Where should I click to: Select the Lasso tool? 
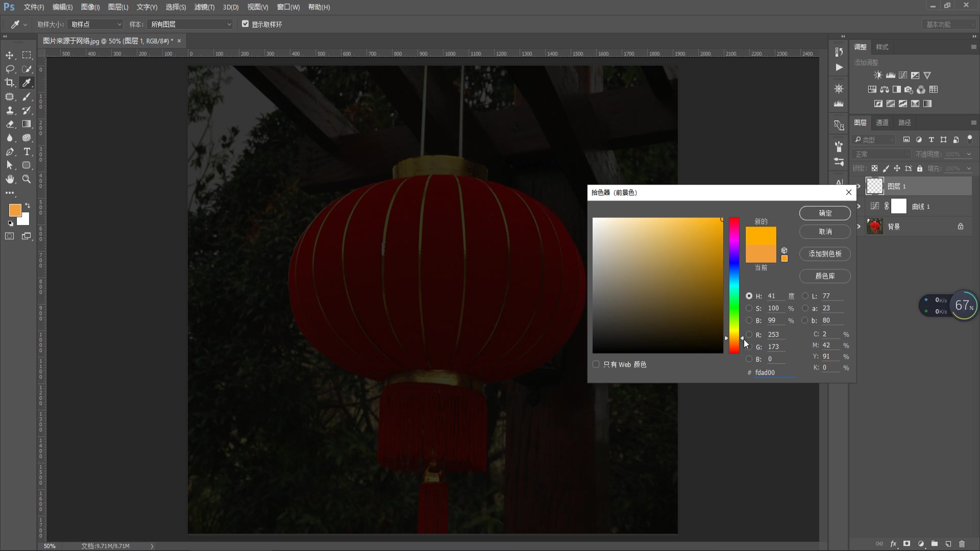click(x=10, y=69)
